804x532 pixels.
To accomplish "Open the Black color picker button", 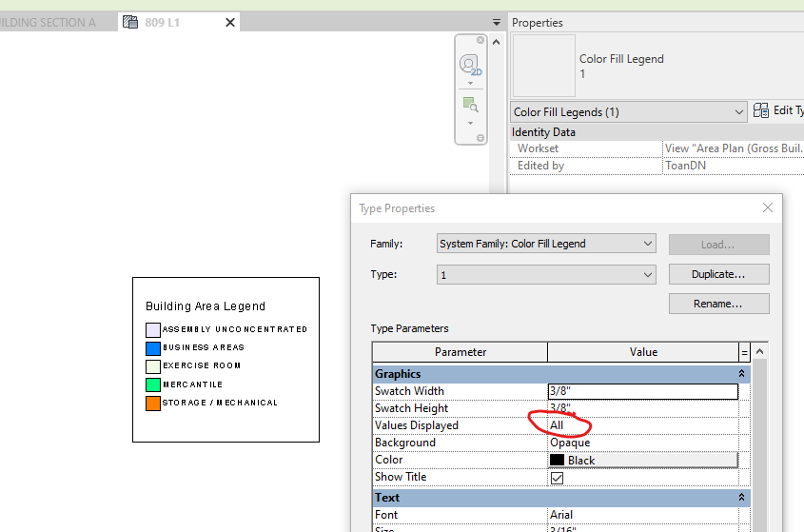I will (x=643, y=461).
